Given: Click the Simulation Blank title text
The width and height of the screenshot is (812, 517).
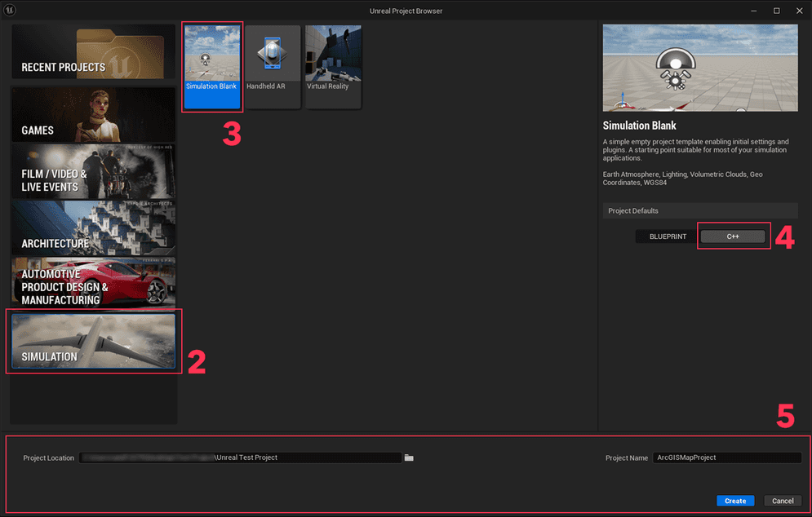Looking at the screenshot, I should click(640, 126).
